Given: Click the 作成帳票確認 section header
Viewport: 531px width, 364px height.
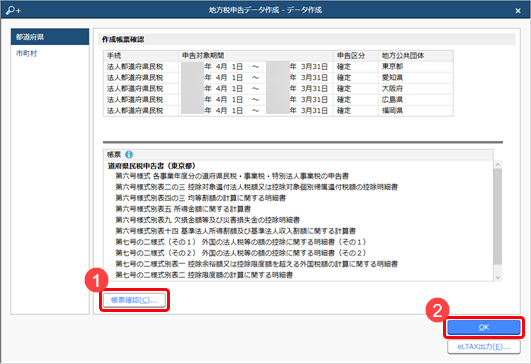Looking at the screenshot, I should [123, 40].
